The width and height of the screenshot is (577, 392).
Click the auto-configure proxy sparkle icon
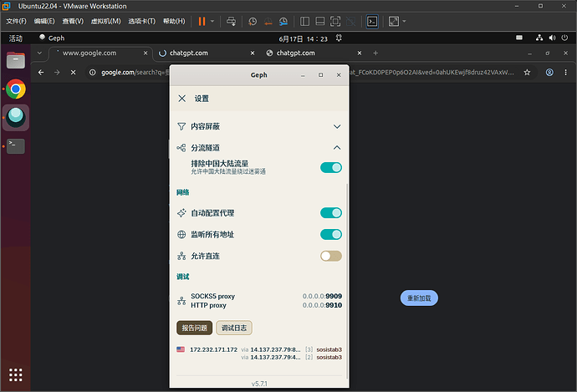click(181, 213)
